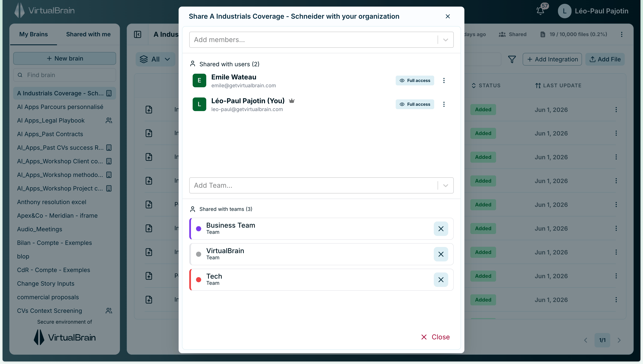Screen dimensions: 643x364
Task: Click the 1/1 page indicator
Action: point(602,340)
